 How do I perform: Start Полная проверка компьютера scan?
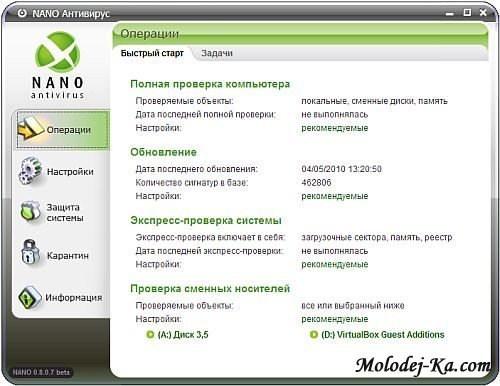point(210,84)
